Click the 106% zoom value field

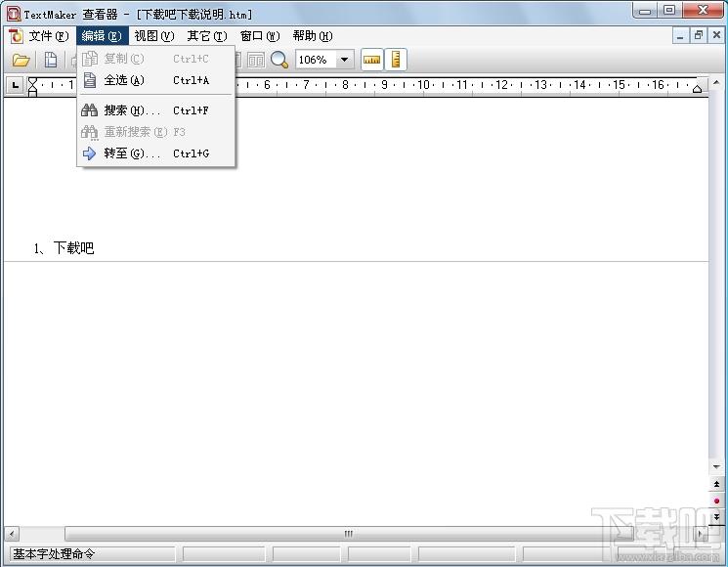316,60
